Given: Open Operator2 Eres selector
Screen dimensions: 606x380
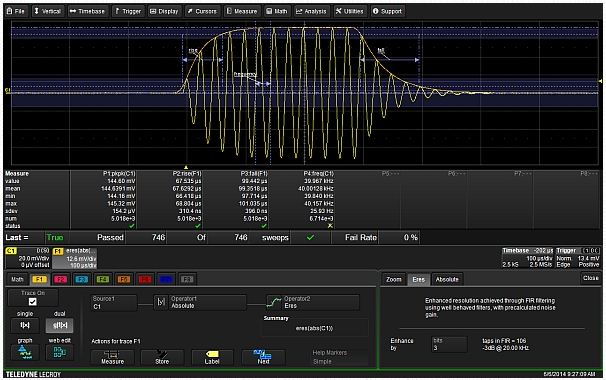Looking at the screenshot, I should coord(321,303).
